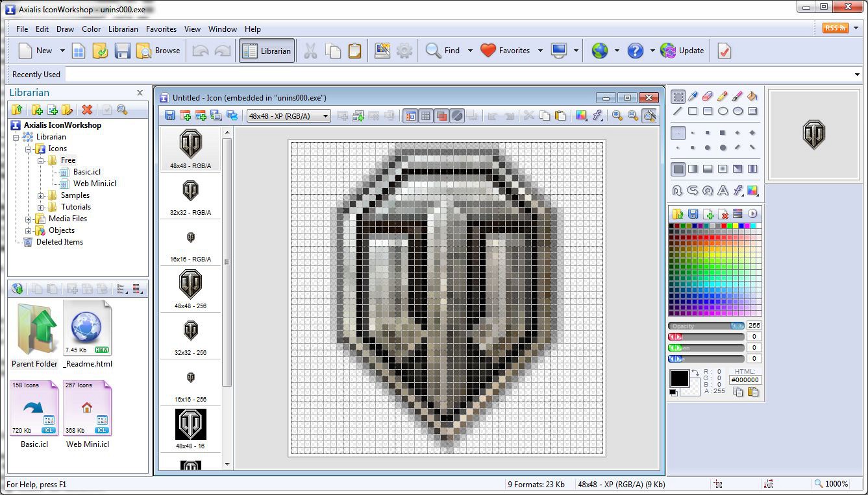Select Web Mini.icl in the tree
868x495 pixels.
(95, 184)
